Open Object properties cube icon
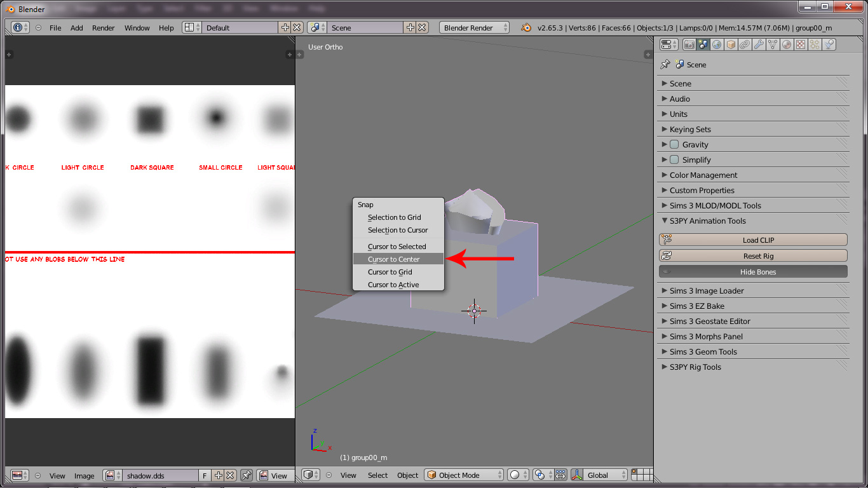The width and height of the screenshot is (868, 488). coord(731,44)
